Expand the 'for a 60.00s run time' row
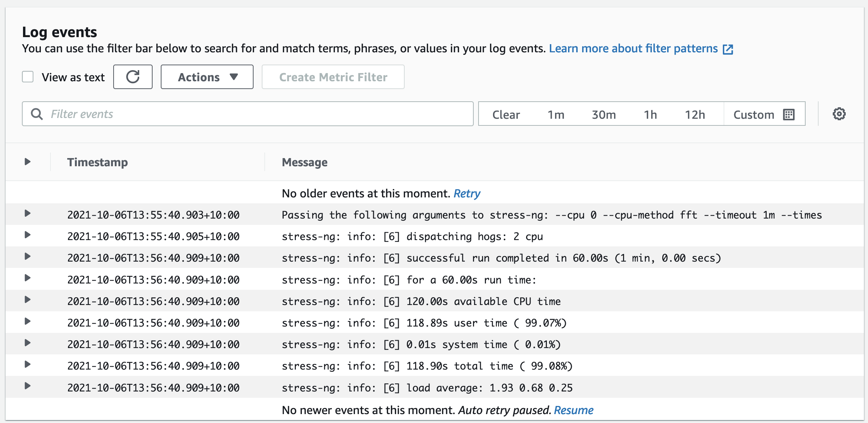The width and height of the screenshot is (868, 423). click(x=27, y=278)
